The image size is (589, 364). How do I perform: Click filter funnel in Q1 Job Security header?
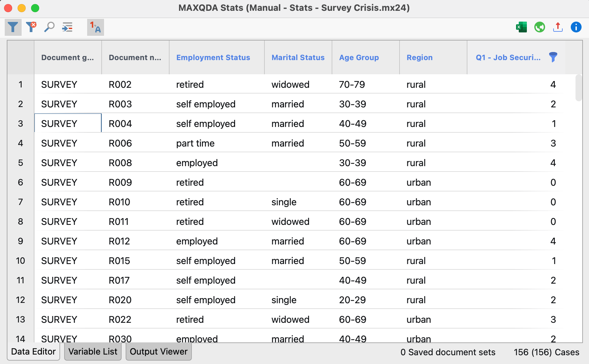click(553, 57)
